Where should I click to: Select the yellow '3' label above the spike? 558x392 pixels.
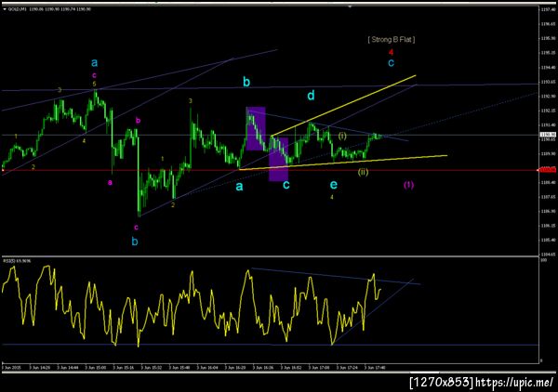point(191,101)
